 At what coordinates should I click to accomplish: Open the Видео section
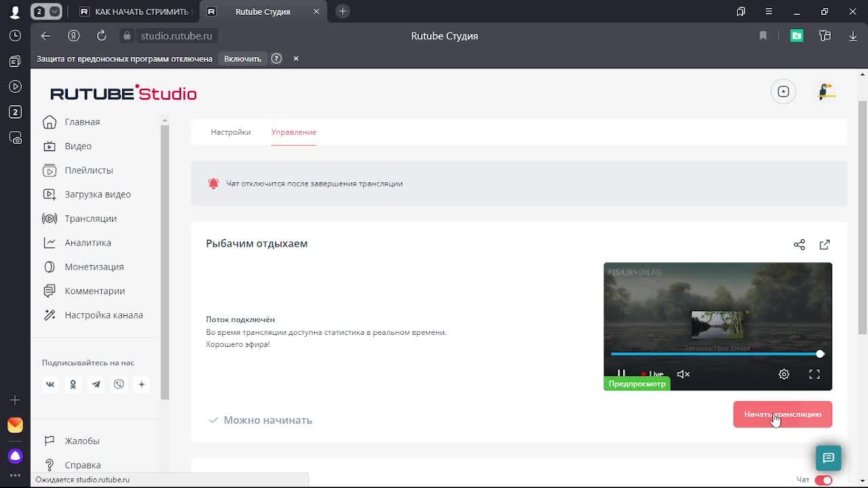(x=78, y=146)
